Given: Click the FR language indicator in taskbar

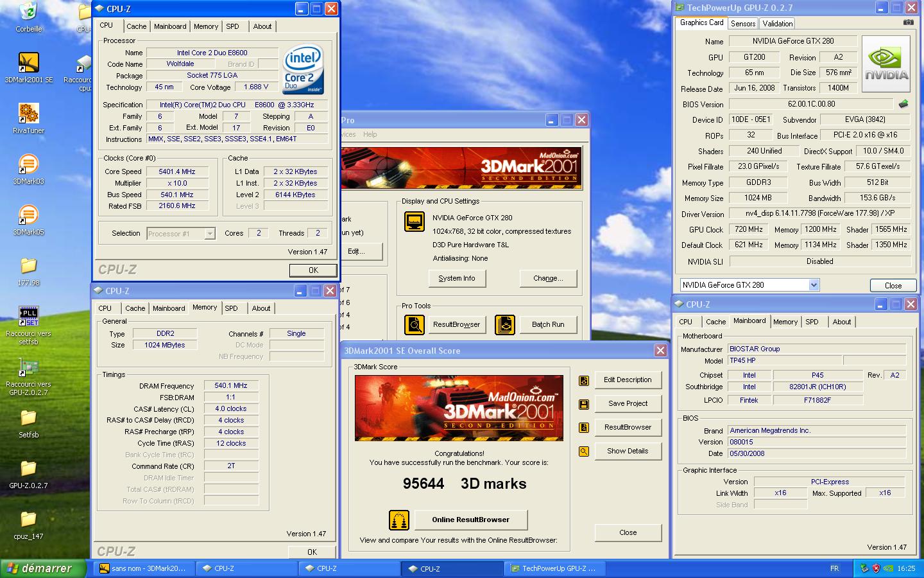Looking at the screenshot, I should pos(834,568).
